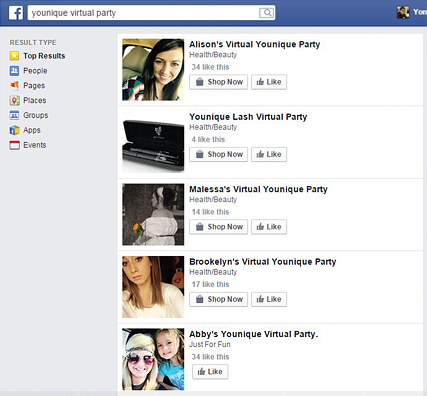The height and width of the screenshot is (396, 427).
Task: Click '4 like this' under Younique Lash party
Action: coord(208,139)
